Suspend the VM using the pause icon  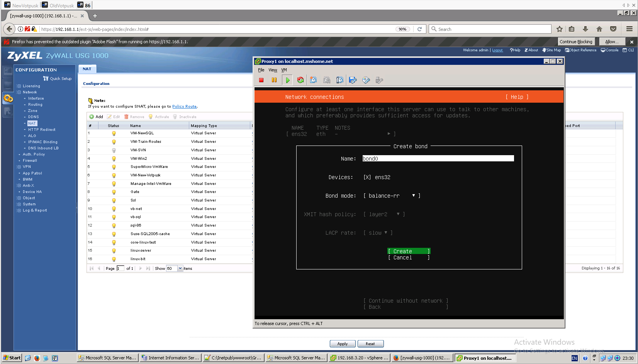click(x=274, y=80)
